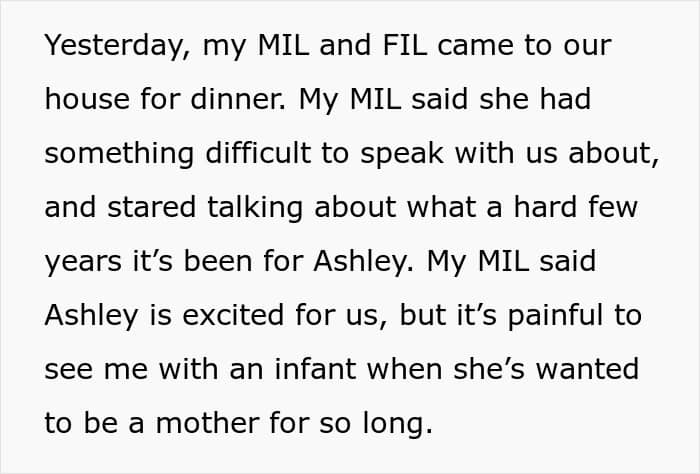Screen dimensions: 700x474
Task: Click the word "difficult" in the paragraph
Action: [258, 153]
